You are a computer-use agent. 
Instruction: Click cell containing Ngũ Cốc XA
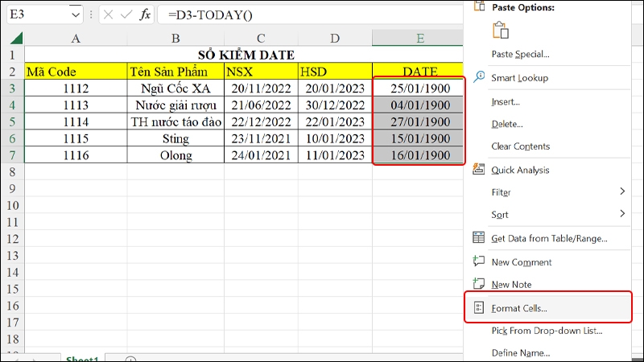click(175, 88)
